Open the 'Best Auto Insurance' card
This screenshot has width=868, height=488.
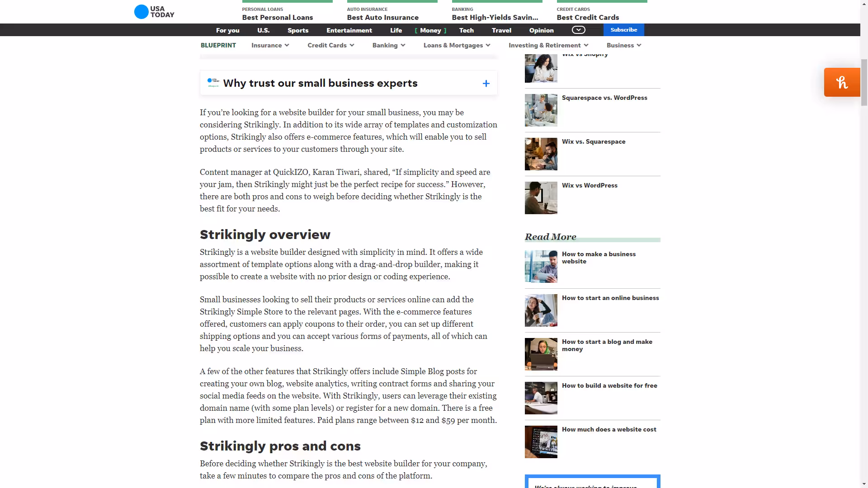[x=382, y=17]
